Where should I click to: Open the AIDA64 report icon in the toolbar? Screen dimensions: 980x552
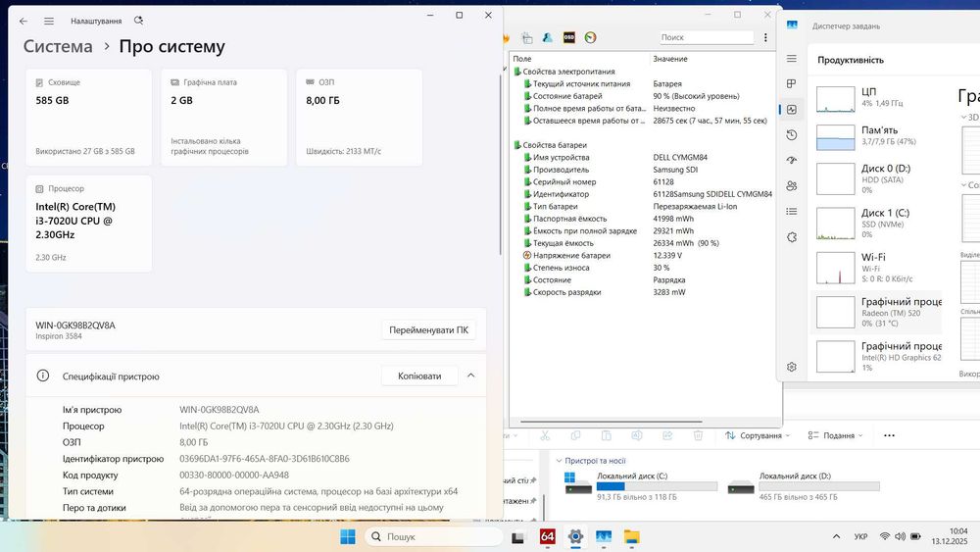pos(527,37)
